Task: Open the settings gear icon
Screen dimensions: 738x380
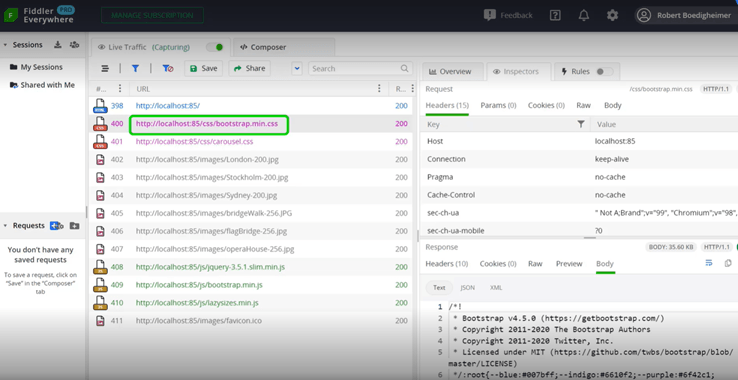Action: (612, 15)
